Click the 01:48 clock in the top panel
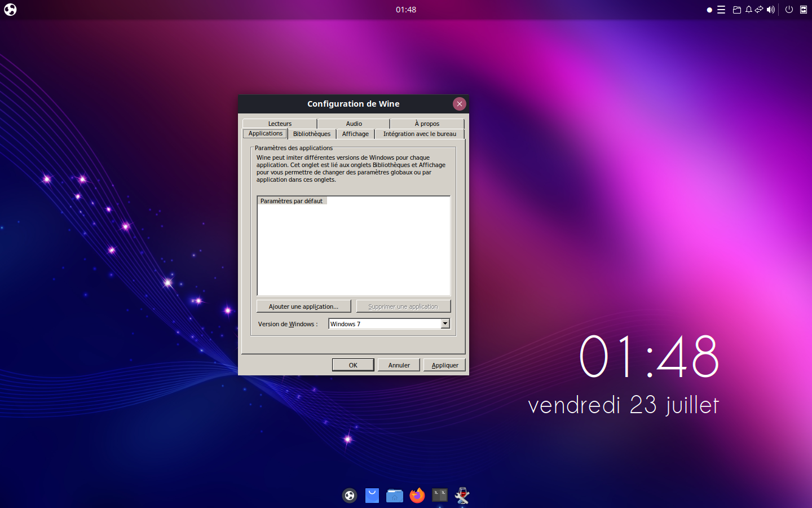Screen dimensions: 812x508 [406, 10]
